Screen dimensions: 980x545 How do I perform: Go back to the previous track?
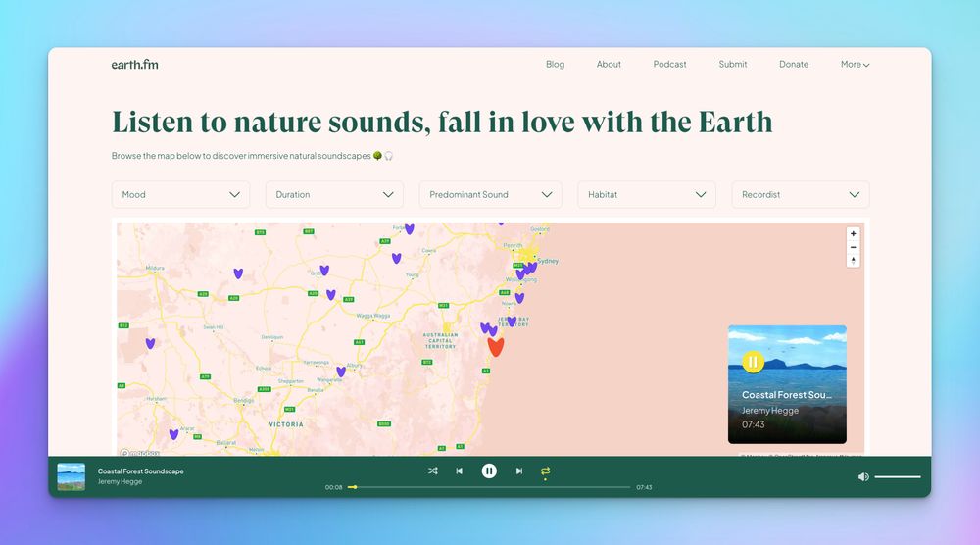point(459,471)
